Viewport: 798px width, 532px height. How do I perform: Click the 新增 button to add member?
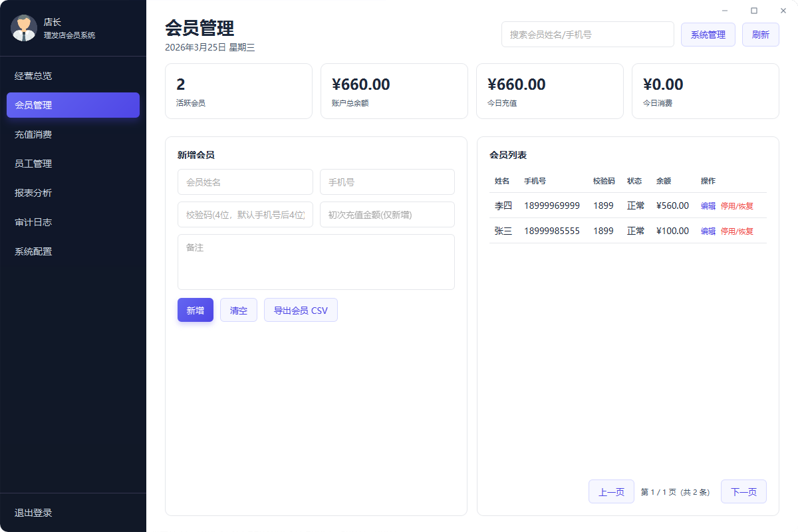[x=195, y=310]
